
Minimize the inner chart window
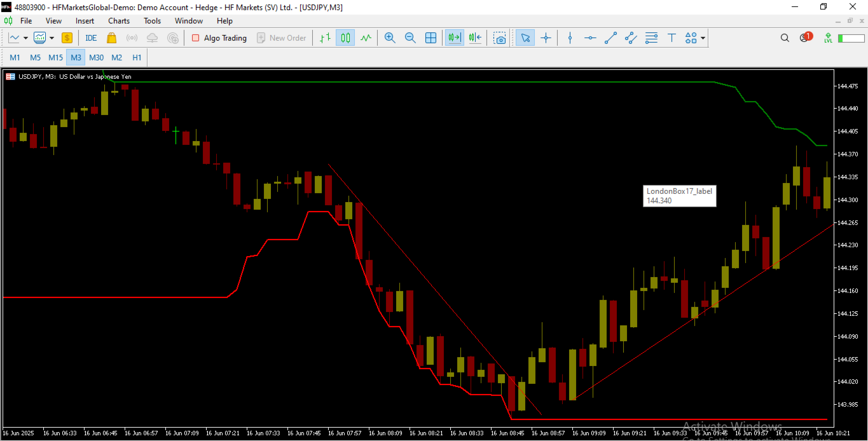(x=837, y=21)
